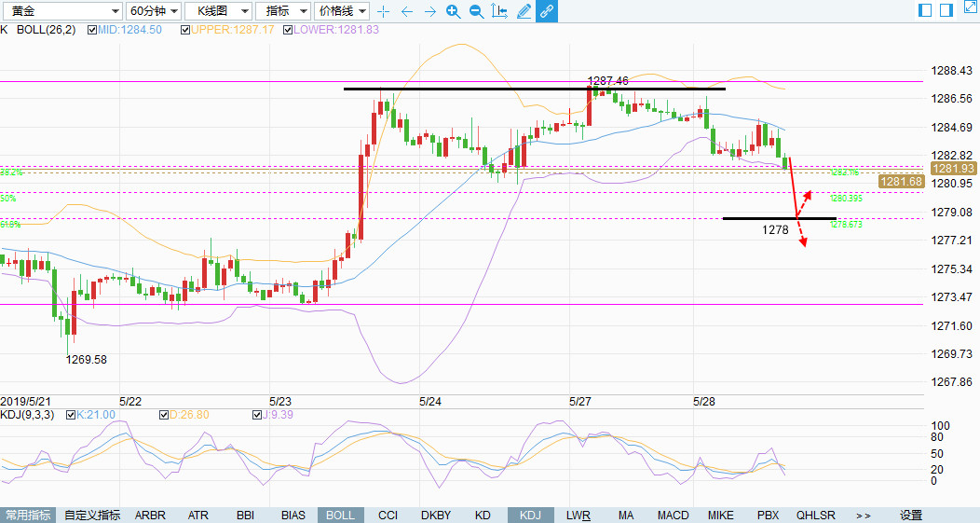Hide the KDJ J line checkbox
This screenshot has width=980, height=523.
point(257,415)
